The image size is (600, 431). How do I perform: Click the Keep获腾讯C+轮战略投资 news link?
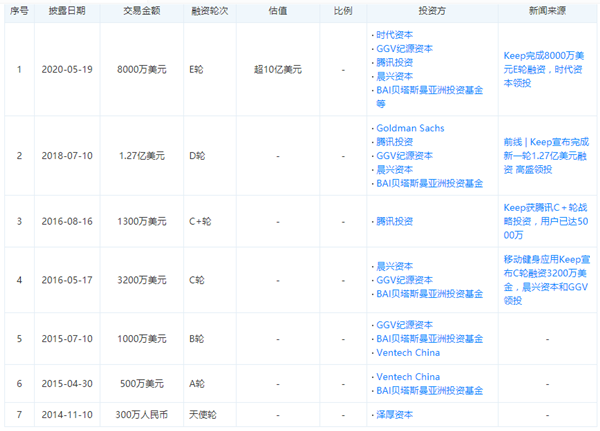(x=544, y=221)
